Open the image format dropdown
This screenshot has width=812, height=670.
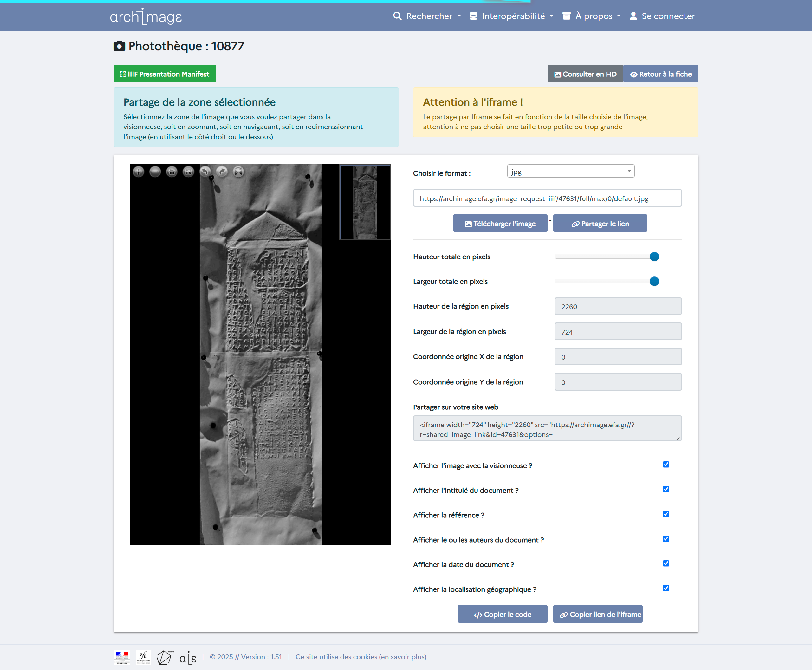pyautogui.click(x=570, y=171)
